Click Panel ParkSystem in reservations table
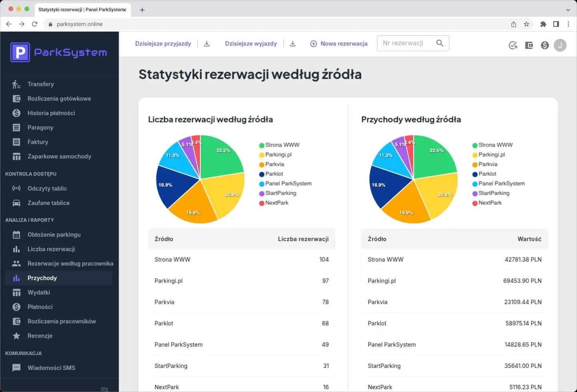The width and height of the screenshot is (577, 392). point(179,344)
